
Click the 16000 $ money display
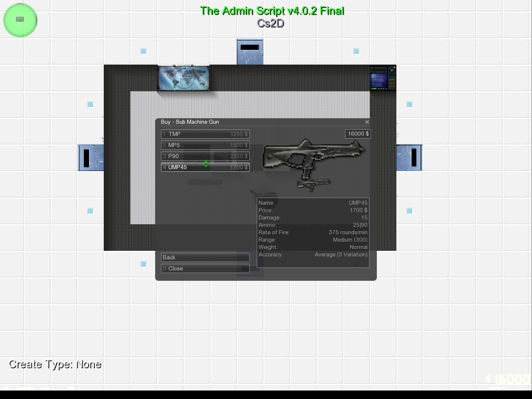coord(357,134)
